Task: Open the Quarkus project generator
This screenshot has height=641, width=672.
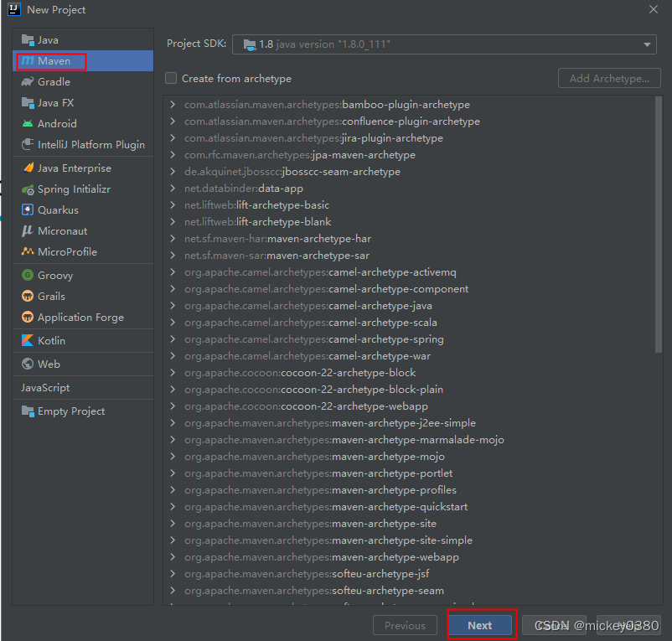Action: pos(55,209)
